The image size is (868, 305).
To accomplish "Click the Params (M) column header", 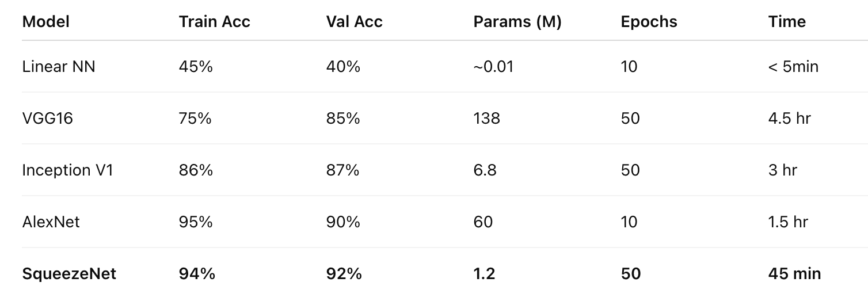I will [517, 22].
